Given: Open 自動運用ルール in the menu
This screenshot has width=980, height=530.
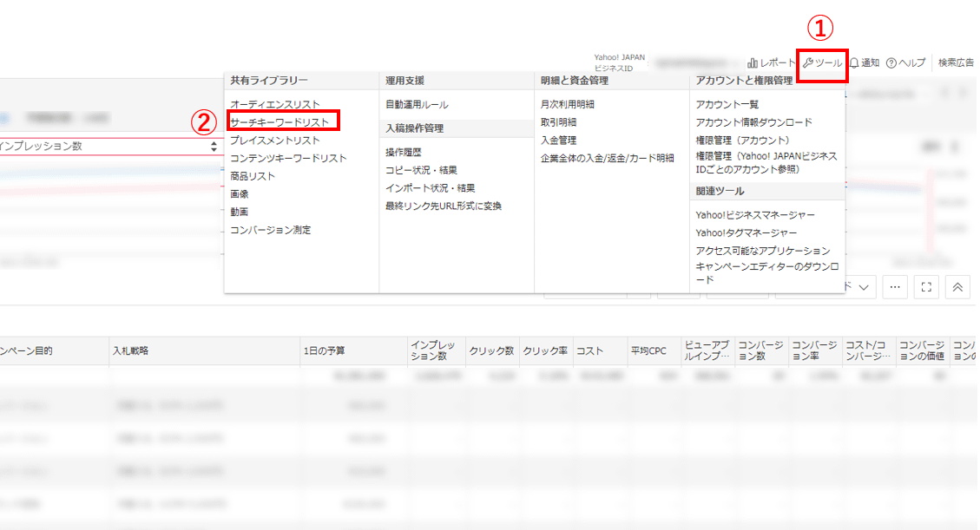Looking at the screenshot, I should (x=417, y=104).
